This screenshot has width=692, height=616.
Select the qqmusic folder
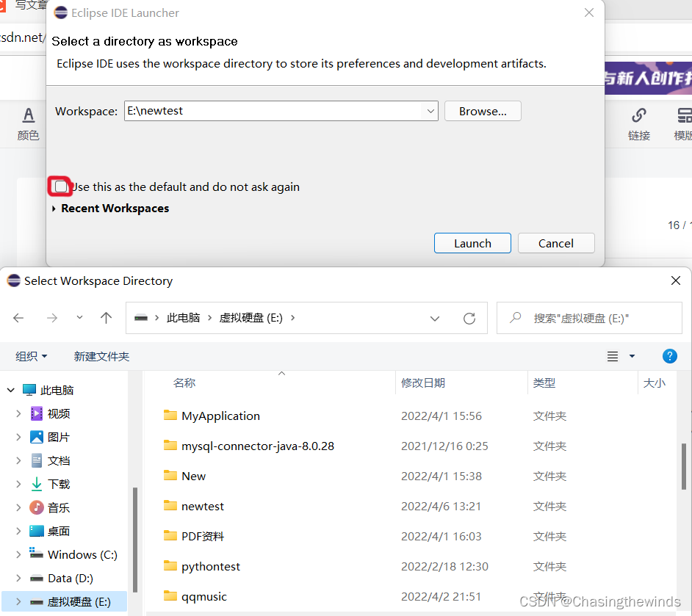coord(204,597)
